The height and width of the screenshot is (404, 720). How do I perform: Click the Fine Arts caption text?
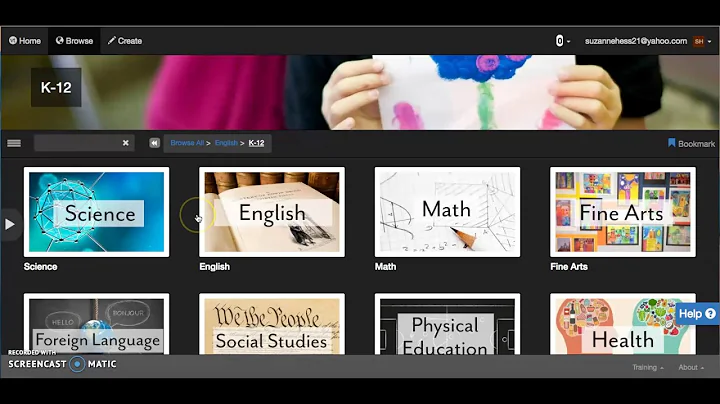(x=569, y=267)
